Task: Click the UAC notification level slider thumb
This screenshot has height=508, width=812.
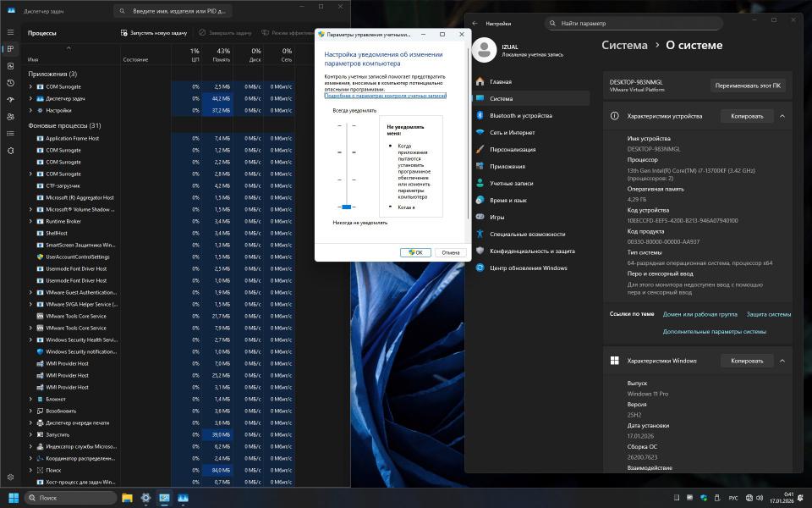Action: (346, 207)
